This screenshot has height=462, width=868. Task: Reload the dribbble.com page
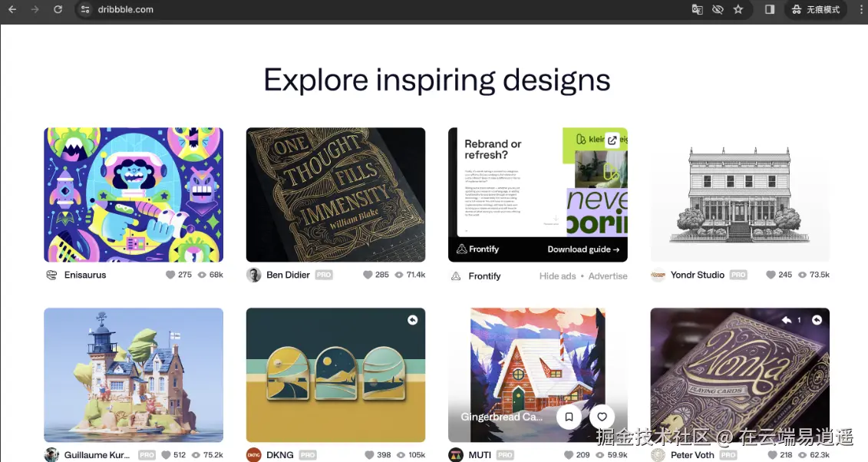coord(58,9)
